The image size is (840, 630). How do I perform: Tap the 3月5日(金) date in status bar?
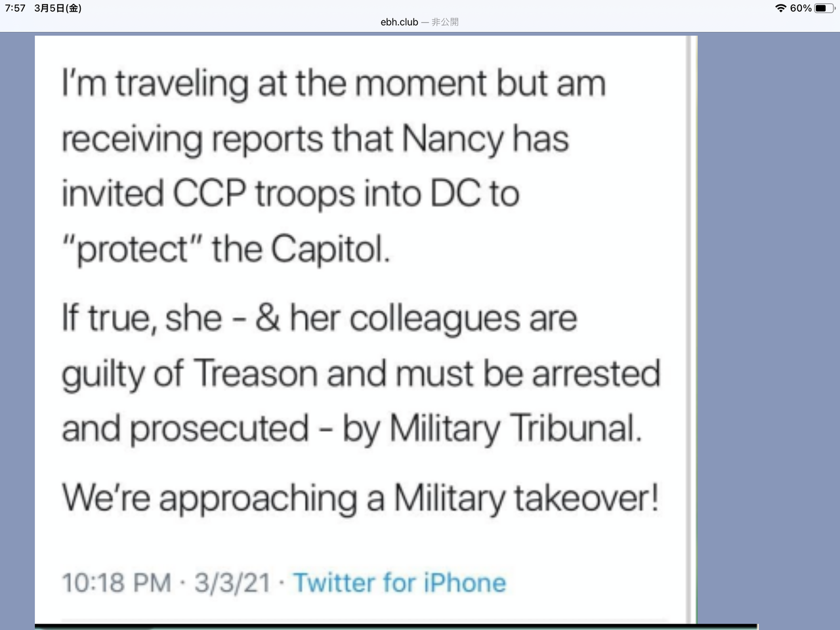58,9
